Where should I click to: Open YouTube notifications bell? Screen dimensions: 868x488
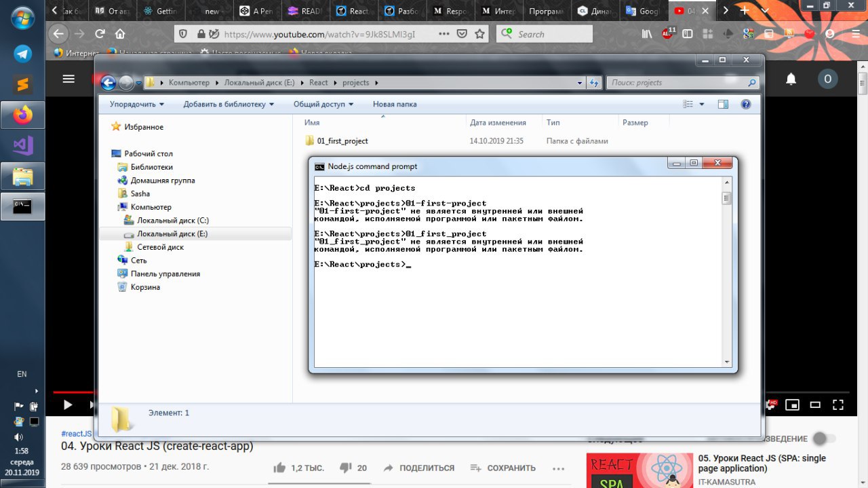coord(791,79)
